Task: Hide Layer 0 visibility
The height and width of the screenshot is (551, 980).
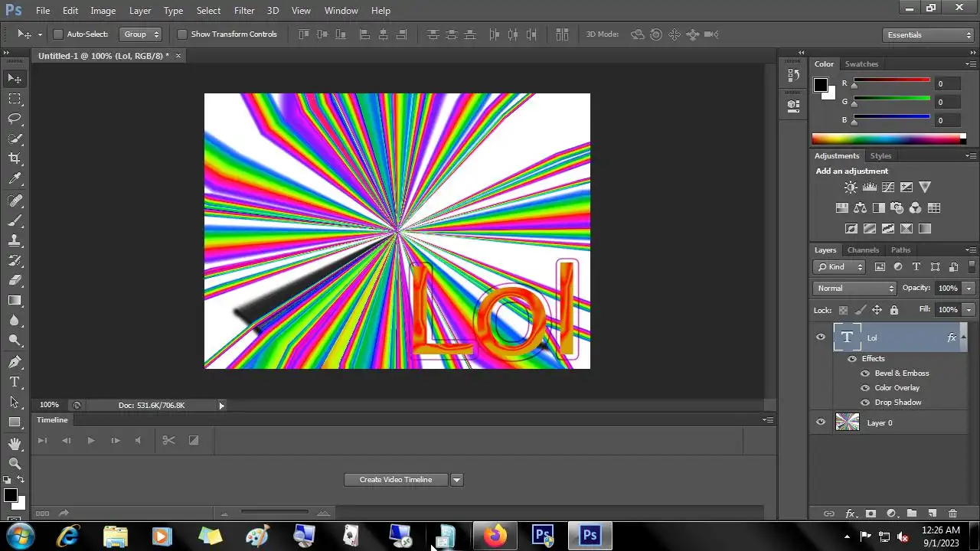Action: pyautogui.click(x=821, y=422)
